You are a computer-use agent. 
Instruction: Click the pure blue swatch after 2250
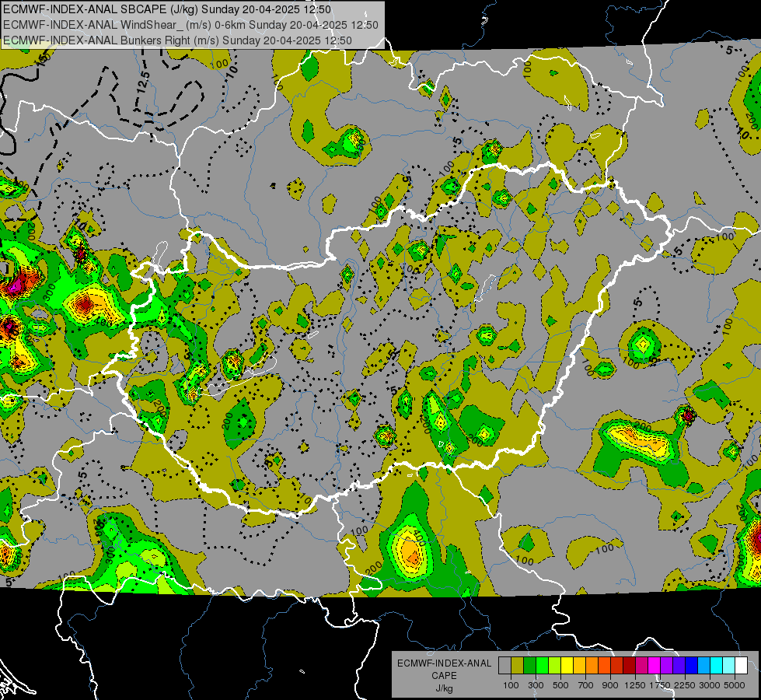click(x=692, y=665)
